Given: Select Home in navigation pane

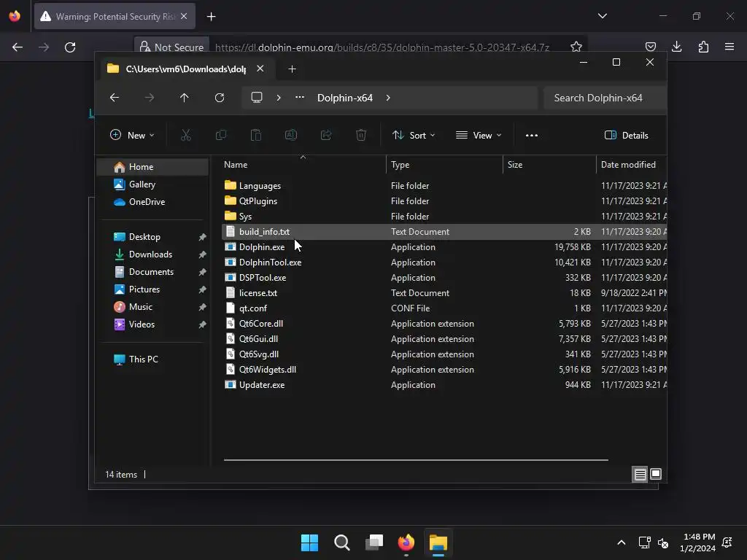Looking at the screenshot, I should (x=153, y=167).
